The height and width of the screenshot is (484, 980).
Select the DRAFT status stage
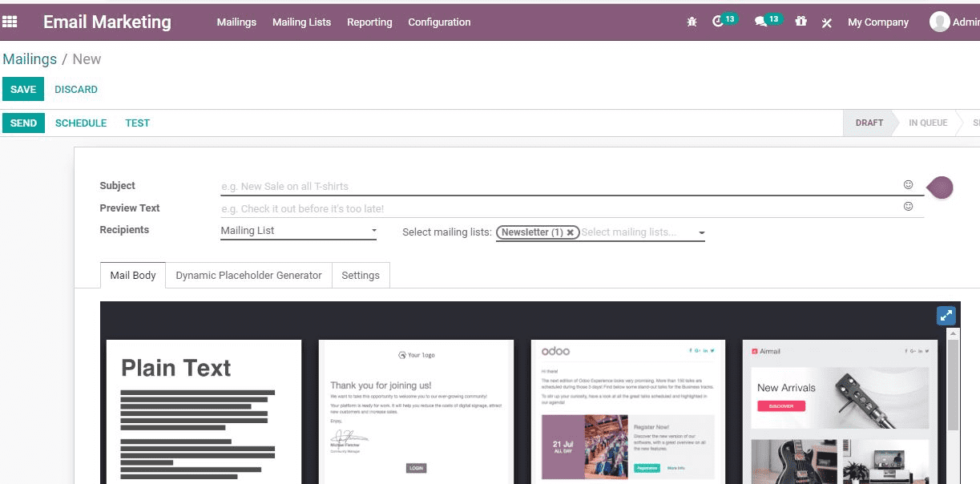pos(869,123)
